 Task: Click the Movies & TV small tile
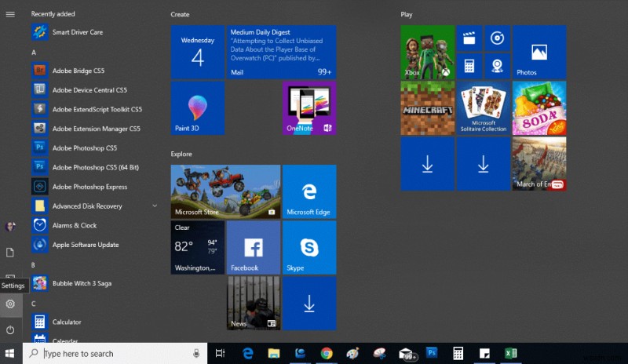[469, 38]
